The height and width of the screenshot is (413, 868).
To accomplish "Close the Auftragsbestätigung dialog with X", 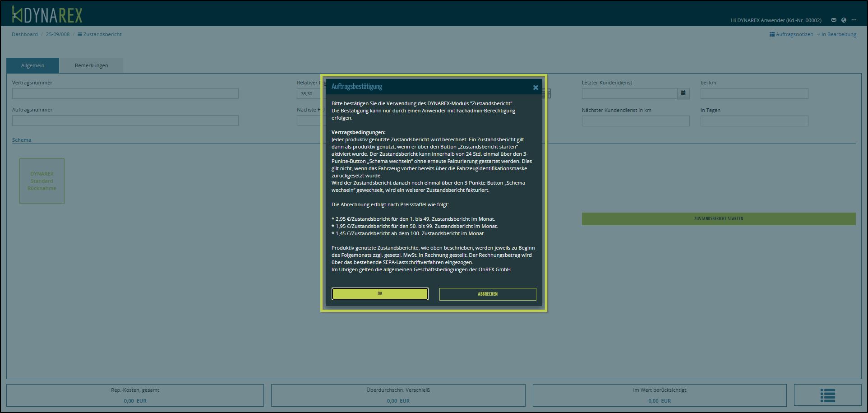I will pos(536,88).
